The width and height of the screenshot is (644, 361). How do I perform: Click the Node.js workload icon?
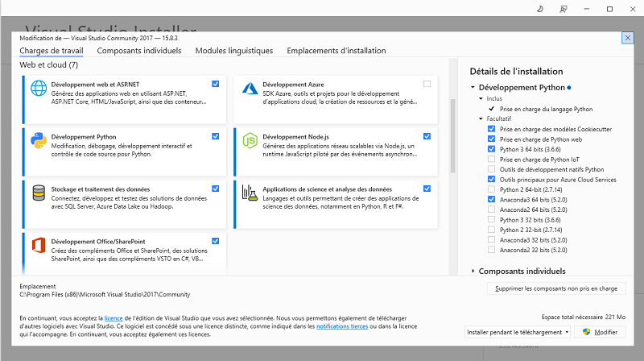250,140
